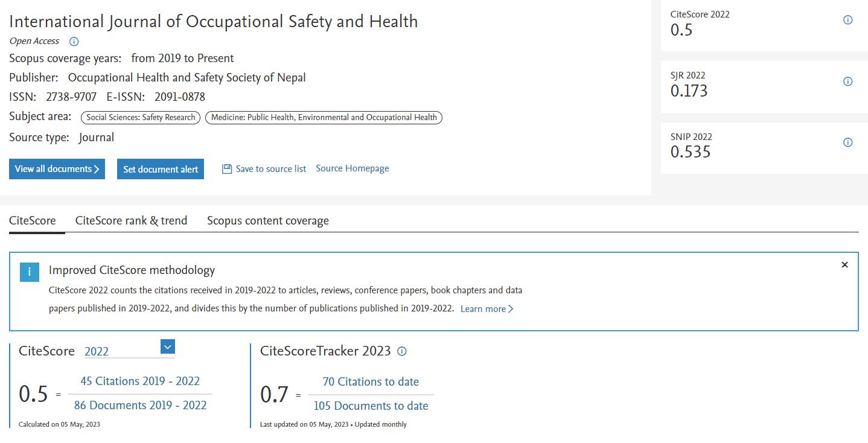The width and height of the screenshot is (868, 443).
Task: Click View all documents button
Action: (x=57, y=169)
